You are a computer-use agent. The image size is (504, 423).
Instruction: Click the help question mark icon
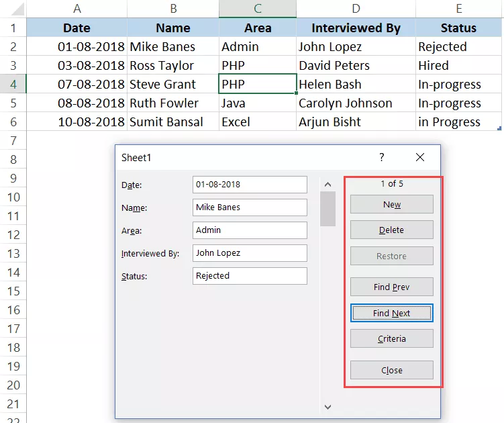(x=382, y=157)
